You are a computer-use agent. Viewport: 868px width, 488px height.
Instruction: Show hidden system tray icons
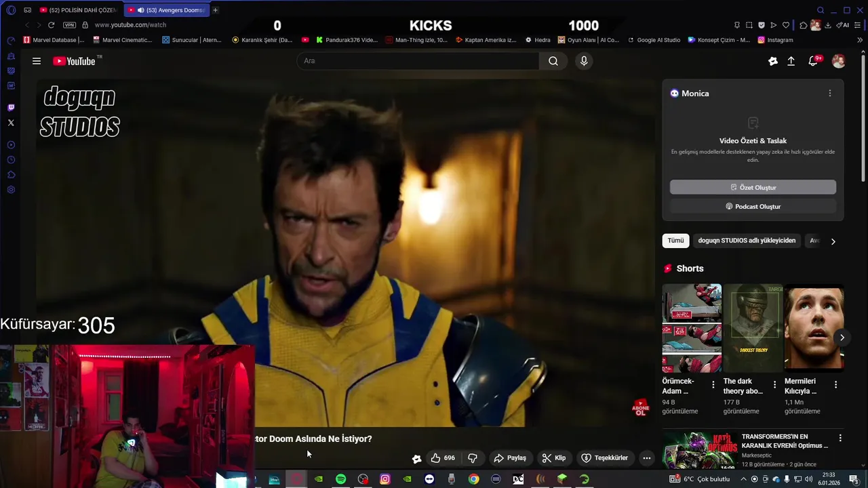click(743, 479)
